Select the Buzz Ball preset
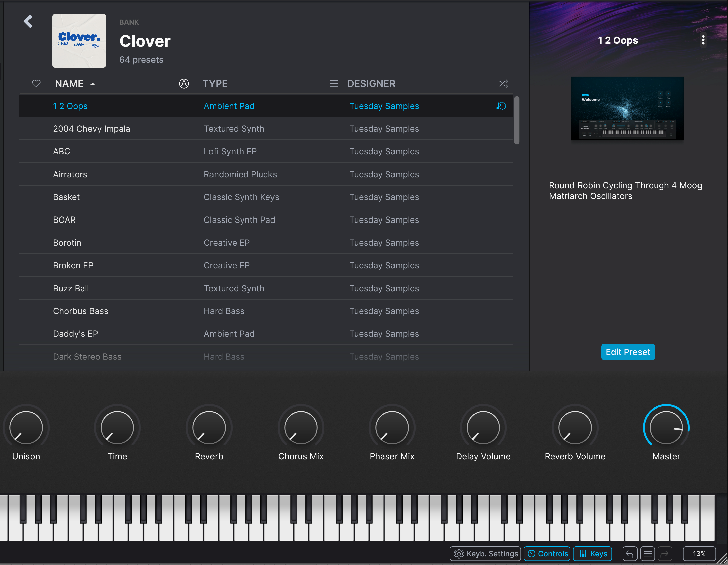This screenshot has width=728, height=565. (266, 288)
